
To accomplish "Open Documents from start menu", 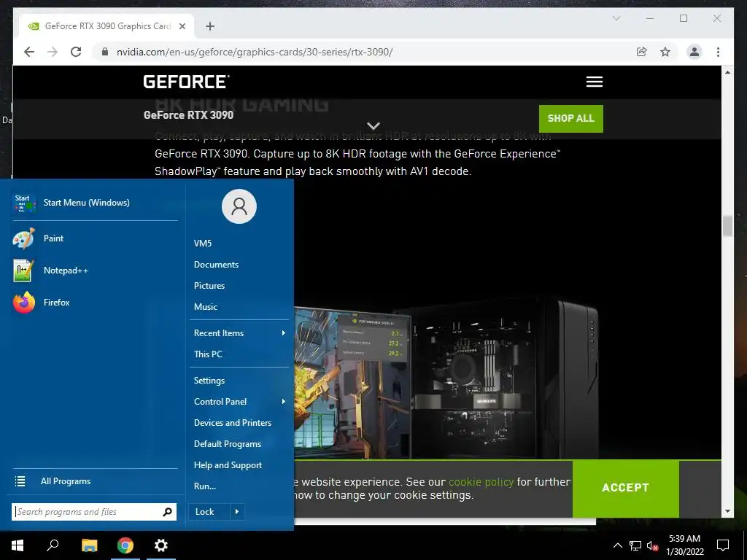I will point(216,264).
